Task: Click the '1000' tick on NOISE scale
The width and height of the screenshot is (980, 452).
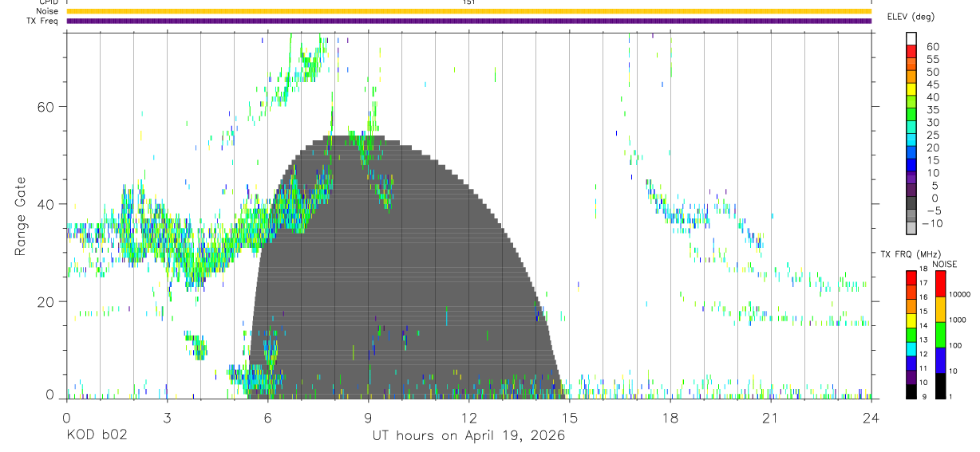Action: 958,320
